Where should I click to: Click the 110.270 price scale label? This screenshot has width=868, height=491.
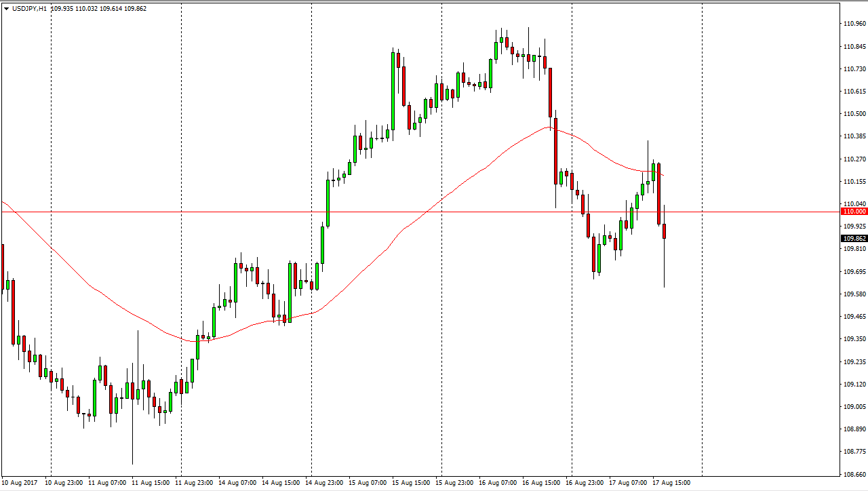tap(854, 159)
